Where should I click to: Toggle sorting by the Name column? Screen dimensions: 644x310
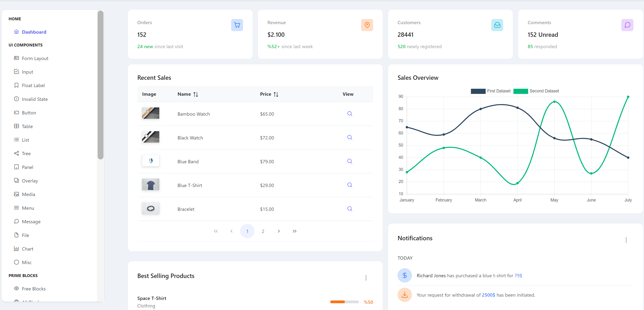[x=196, y=94]
